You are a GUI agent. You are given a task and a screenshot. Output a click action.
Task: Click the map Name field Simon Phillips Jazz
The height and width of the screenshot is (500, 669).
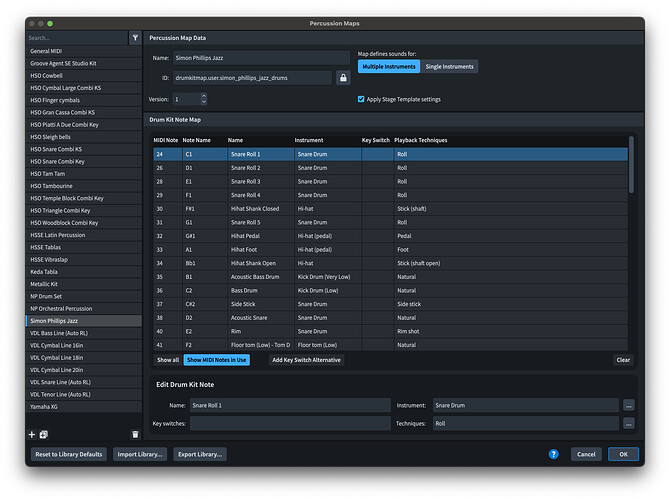tap(262, 58)
